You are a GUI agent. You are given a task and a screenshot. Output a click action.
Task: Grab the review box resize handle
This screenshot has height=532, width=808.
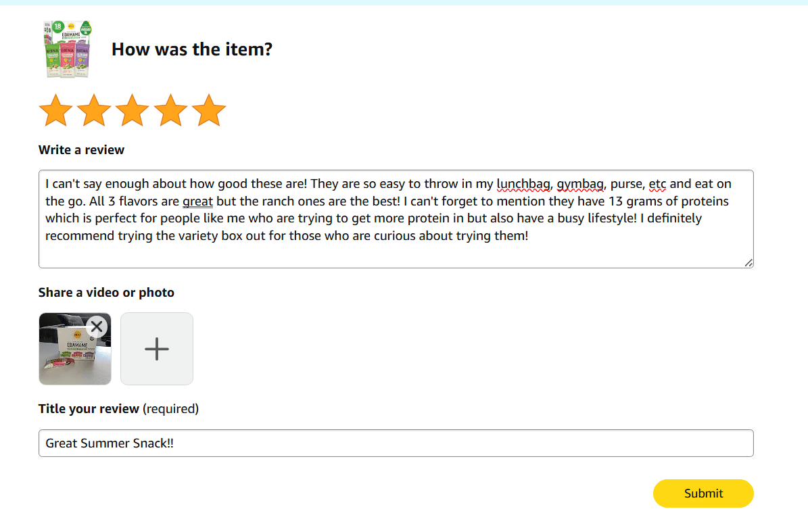pos(748,263)
